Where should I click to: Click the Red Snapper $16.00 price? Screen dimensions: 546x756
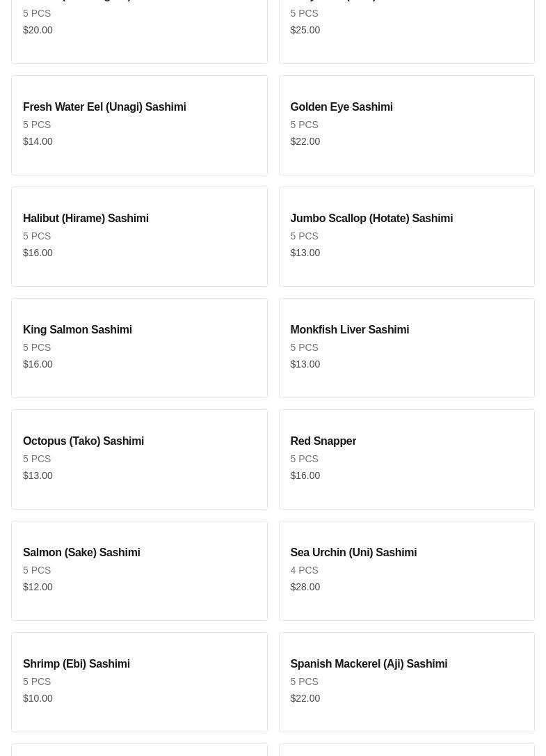click(x=305, y=475)
